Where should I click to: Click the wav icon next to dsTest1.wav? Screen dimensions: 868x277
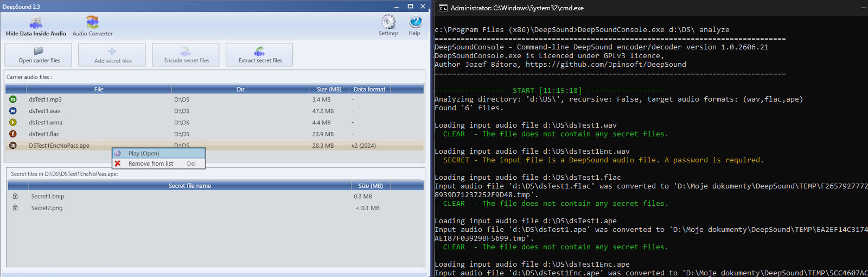click(13, 111)
